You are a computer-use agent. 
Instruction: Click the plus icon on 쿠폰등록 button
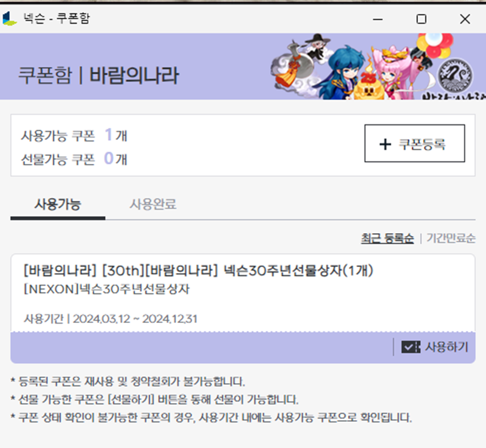pyautogui.click(x=385, y=144)
